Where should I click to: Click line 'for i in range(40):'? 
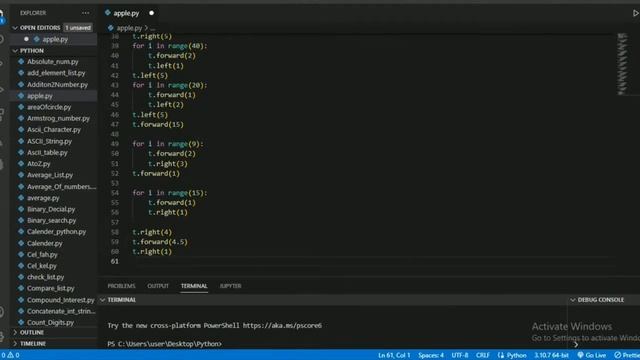[169, 46]
